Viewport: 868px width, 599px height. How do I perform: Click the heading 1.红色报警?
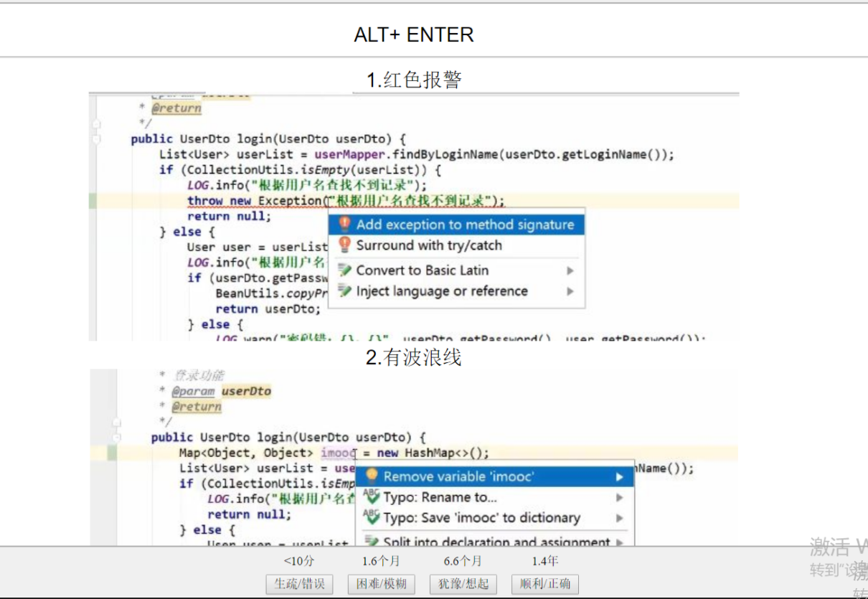[x=414, y=80]
